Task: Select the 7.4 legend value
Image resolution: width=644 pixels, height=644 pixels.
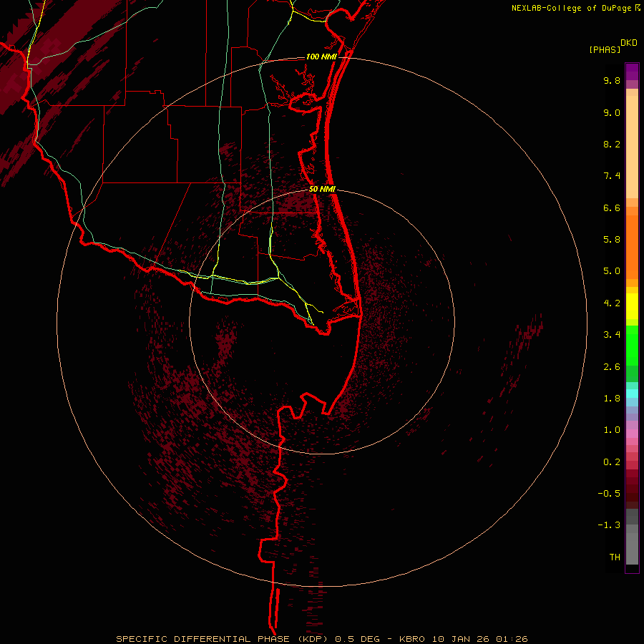Action: (612, 176)
